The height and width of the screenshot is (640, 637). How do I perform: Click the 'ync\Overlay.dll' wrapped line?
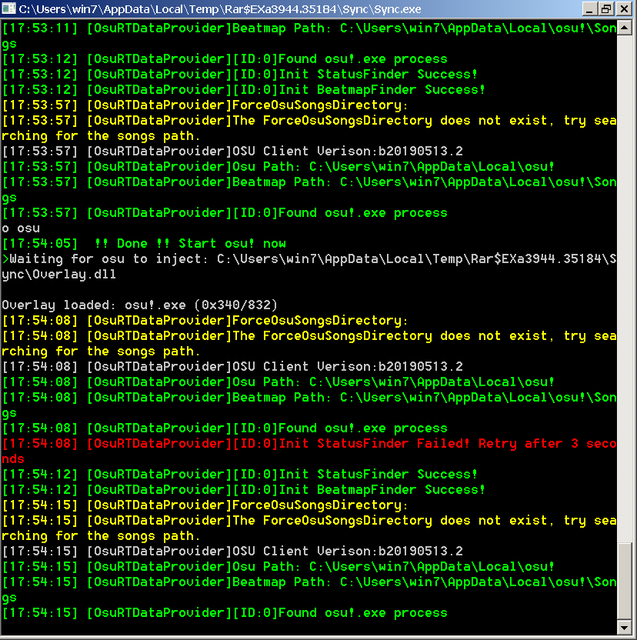(x=59, y=274)
